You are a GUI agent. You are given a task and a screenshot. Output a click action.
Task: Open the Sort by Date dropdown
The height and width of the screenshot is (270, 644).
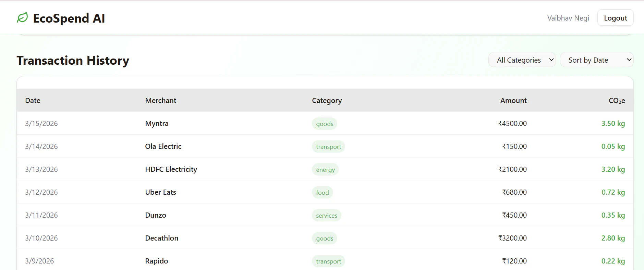[596, 60]
